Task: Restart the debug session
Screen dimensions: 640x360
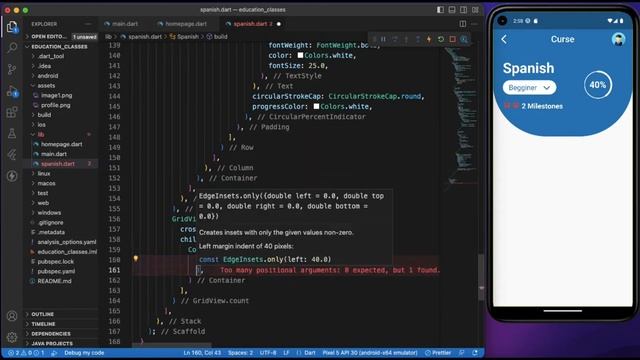Action: (x=441, y=39)
